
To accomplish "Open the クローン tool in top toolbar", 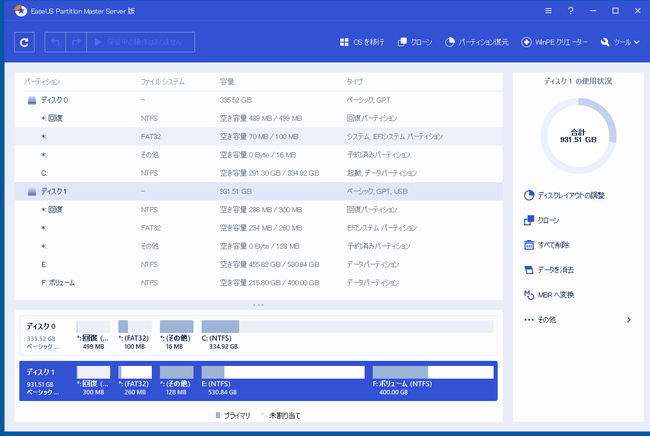I will pos(415,42).
